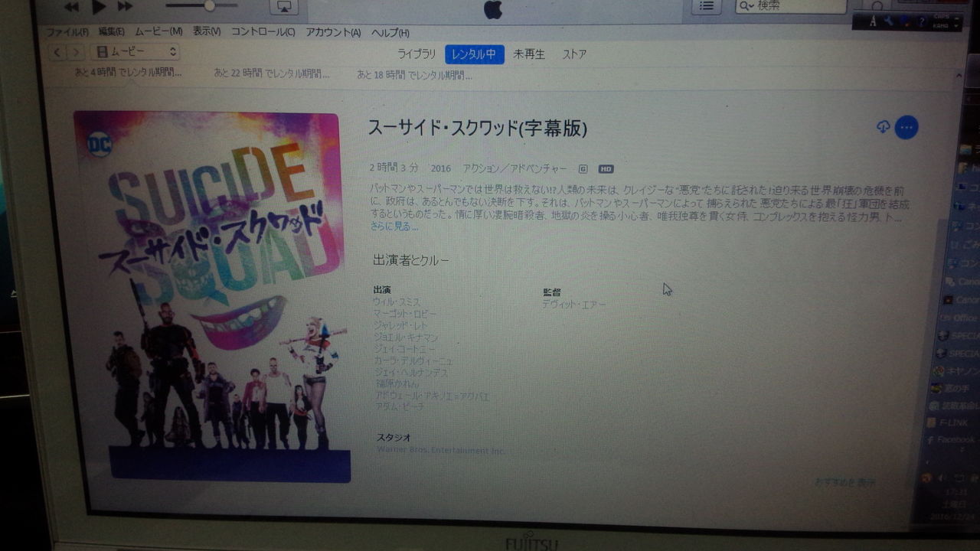Click the 2016 release year
This screenshot has width=980, height=551.
(441, 168)
